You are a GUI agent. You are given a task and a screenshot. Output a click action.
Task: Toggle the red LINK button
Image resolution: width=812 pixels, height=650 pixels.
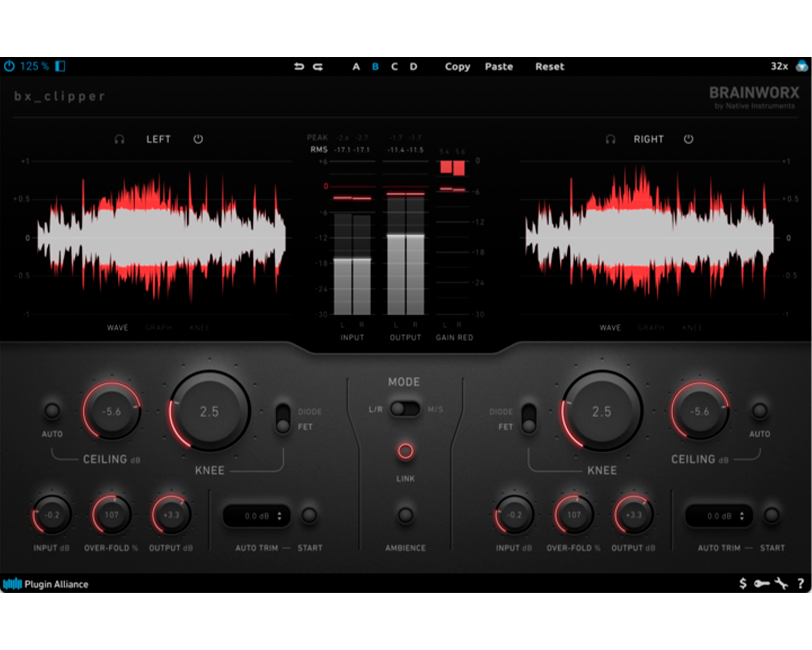pyautogui.click(x=405, y=451)
